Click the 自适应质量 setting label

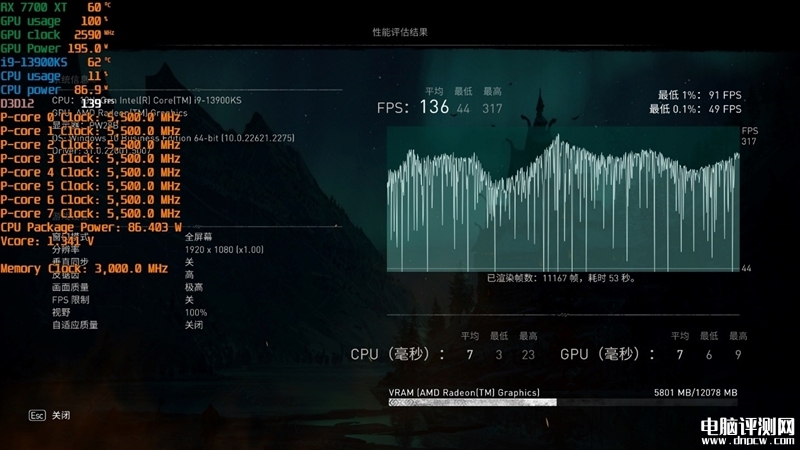pyautogui.click(x=75, y=325)
